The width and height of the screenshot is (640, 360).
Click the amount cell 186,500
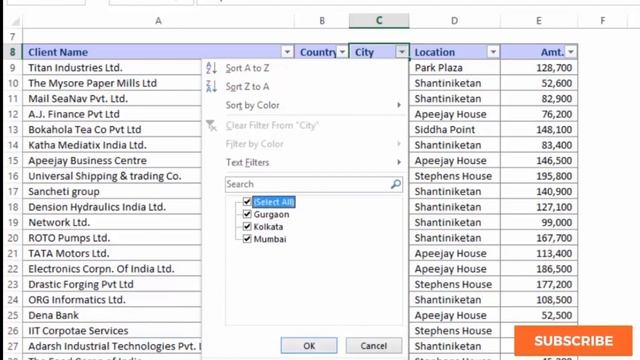pyautogui.click(x=539, y=269)
